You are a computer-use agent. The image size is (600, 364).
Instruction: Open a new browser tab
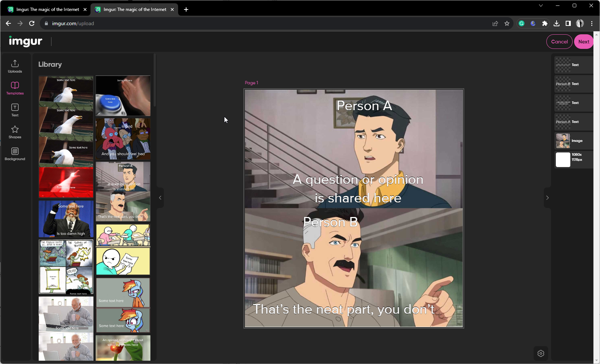click(x=186, y=9)
